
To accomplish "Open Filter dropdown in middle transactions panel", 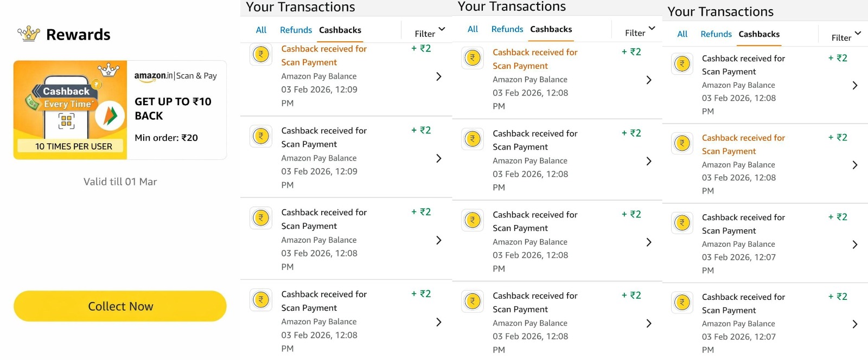I will click(640, 32).
